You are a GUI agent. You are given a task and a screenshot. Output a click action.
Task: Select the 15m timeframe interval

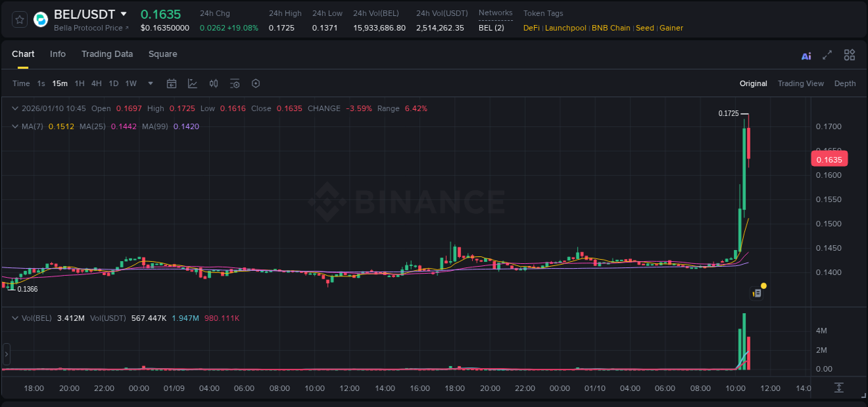point(60,83)
